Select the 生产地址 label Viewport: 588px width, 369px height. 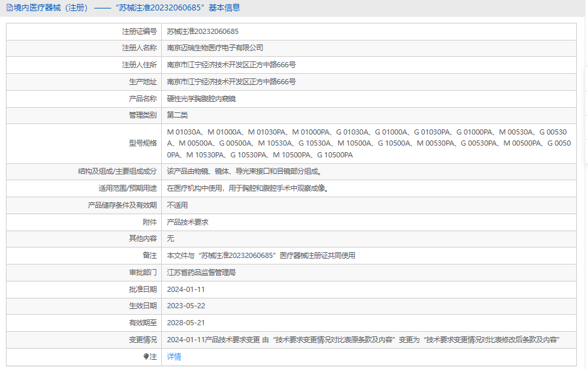[x=143, y=82]
